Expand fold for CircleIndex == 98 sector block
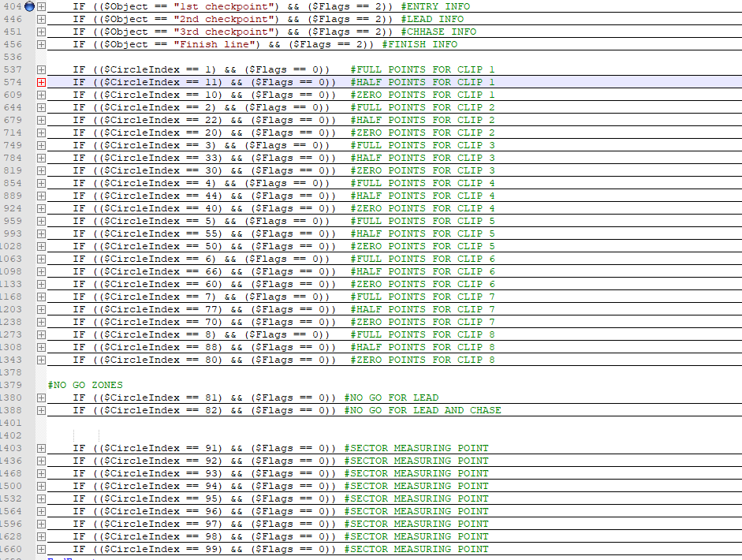The height and width of the screenshot is (560, 742). [41, 537]
